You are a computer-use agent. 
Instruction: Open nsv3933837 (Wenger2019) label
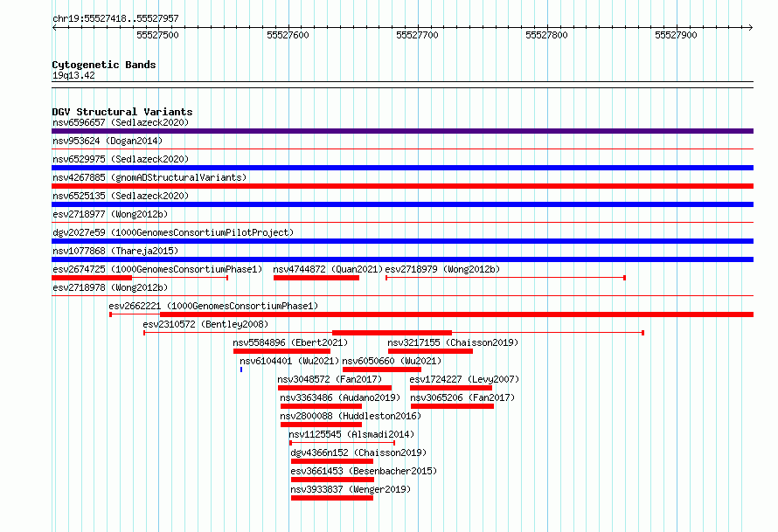pos(351,489)
